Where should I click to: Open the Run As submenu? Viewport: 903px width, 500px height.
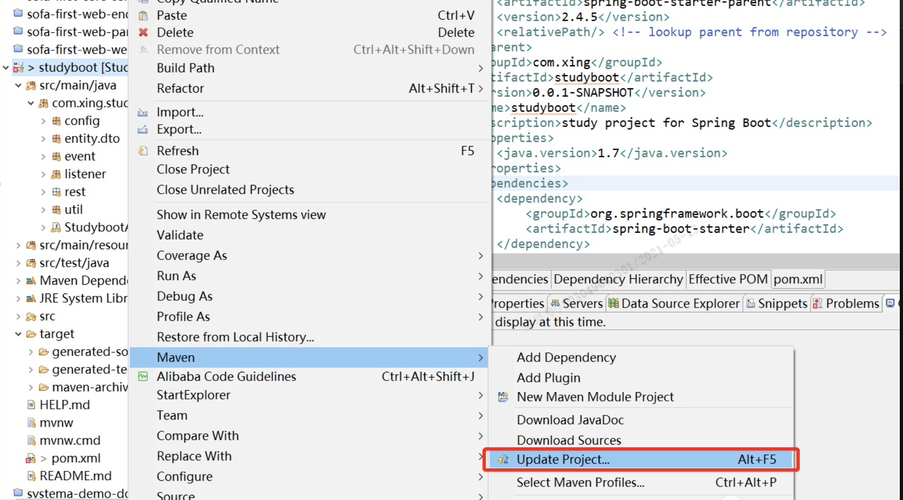coord(176,276)
